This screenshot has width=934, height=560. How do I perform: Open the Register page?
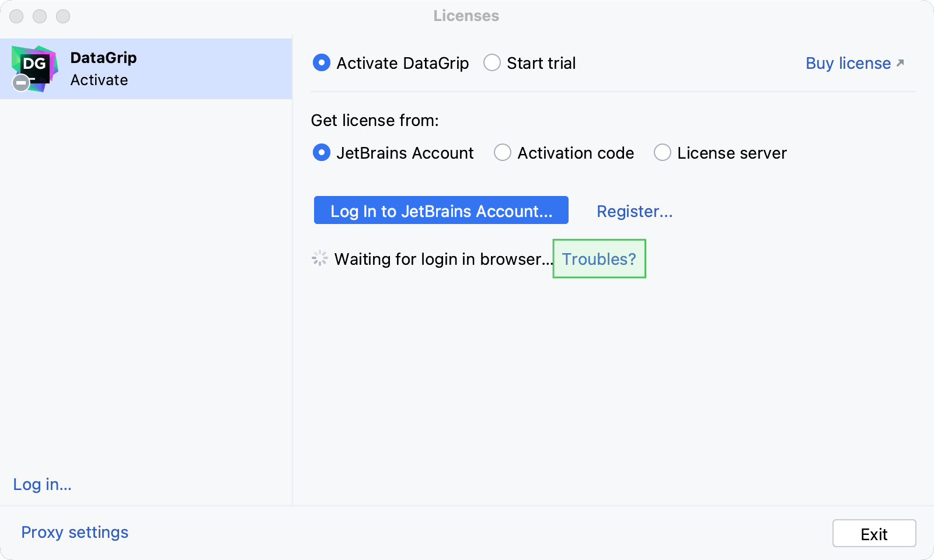[x=634, y=211]
